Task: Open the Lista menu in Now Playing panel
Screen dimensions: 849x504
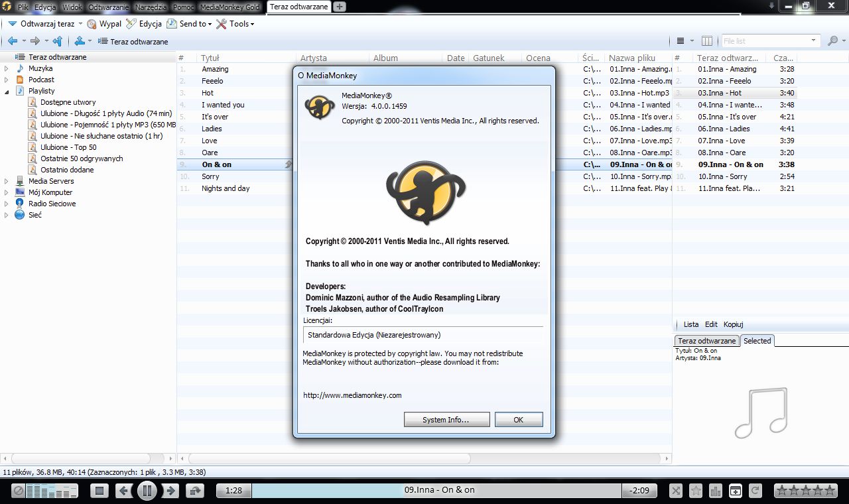Action: (691, 324)
